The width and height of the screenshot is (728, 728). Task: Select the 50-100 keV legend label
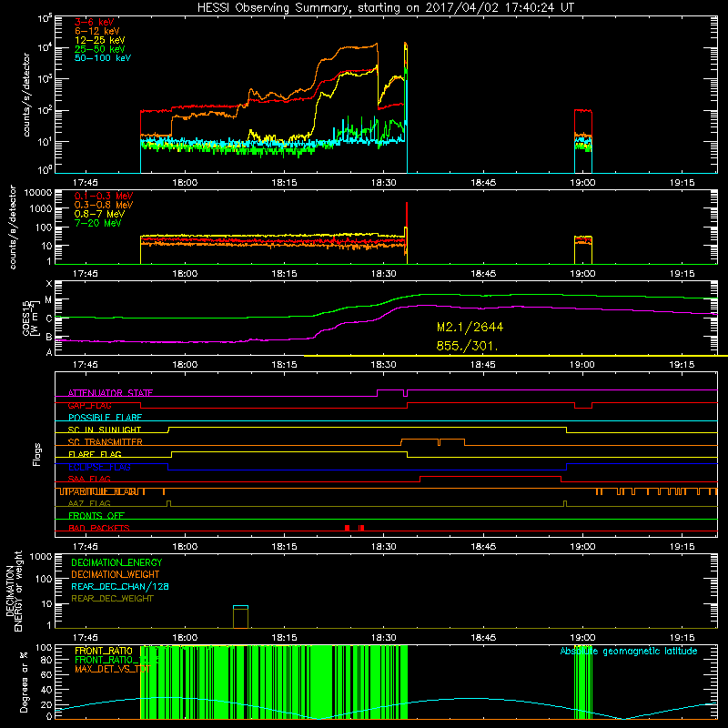[x=103, y=58]
